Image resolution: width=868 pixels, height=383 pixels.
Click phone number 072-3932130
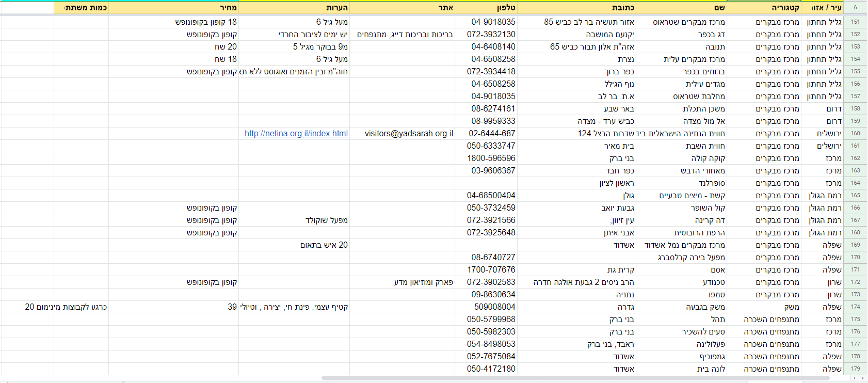tap(486, 35)
